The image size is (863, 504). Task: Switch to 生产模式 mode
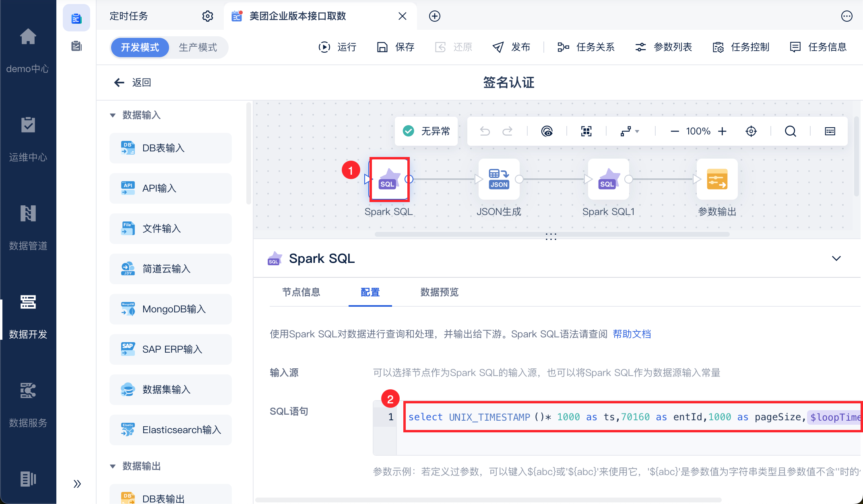pos(198,48)
